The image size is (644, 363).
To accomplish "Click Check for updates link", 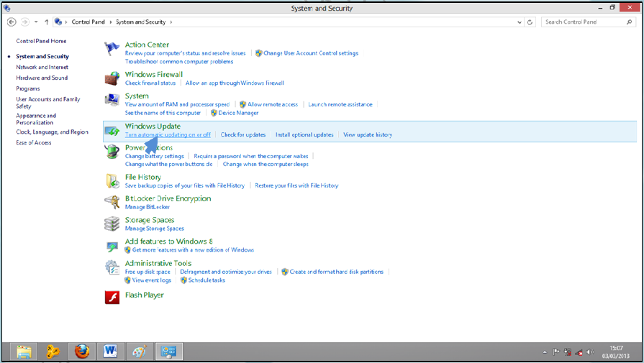I will pos(243,134).
